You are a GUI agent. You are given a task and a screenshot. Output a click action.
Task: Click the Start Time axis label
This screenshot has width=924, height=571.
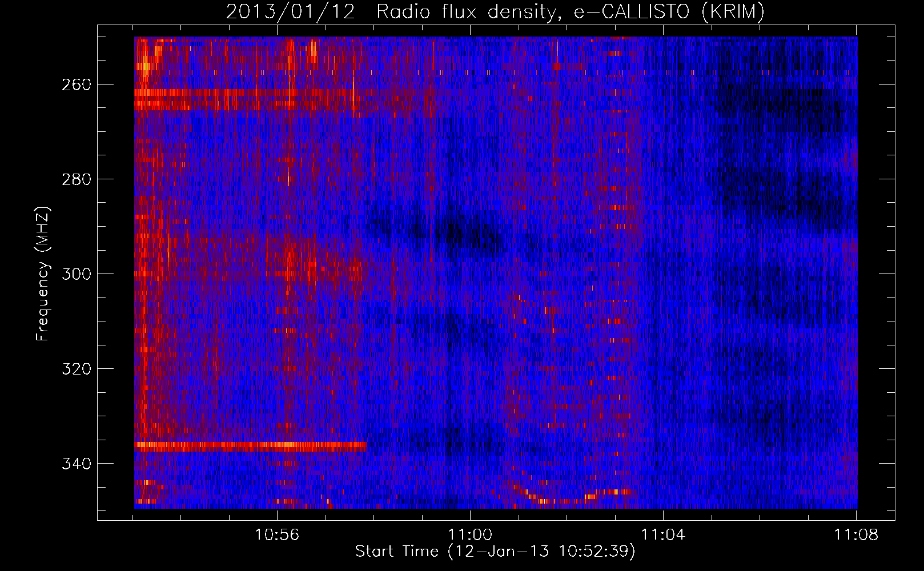(495, 552)
